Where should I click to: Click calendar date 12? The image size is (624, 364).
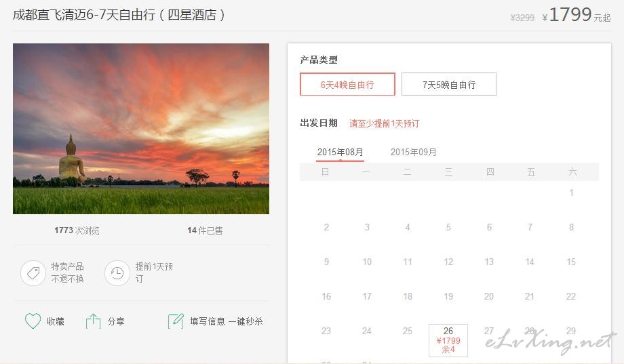448,262
